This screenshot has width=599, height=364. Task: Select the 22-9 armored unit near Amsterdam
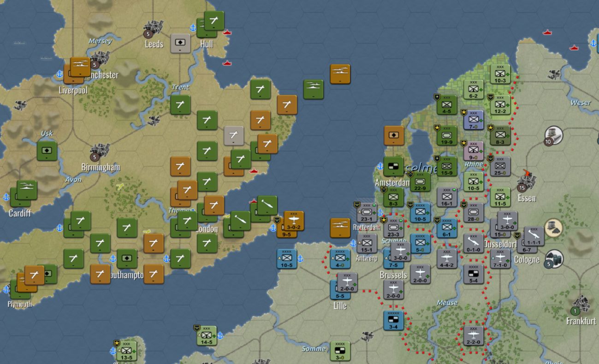(420, 182)
